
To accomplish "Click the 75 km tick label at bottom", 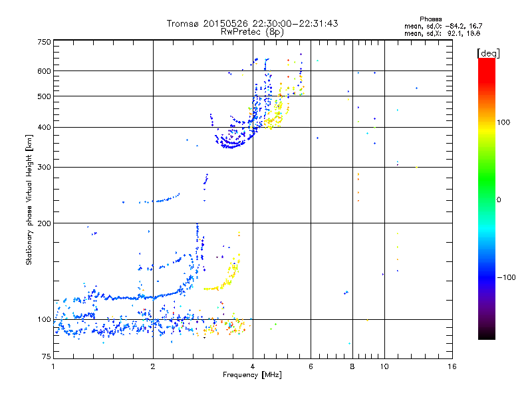I will pyautogui.click(x=46, y=356).
